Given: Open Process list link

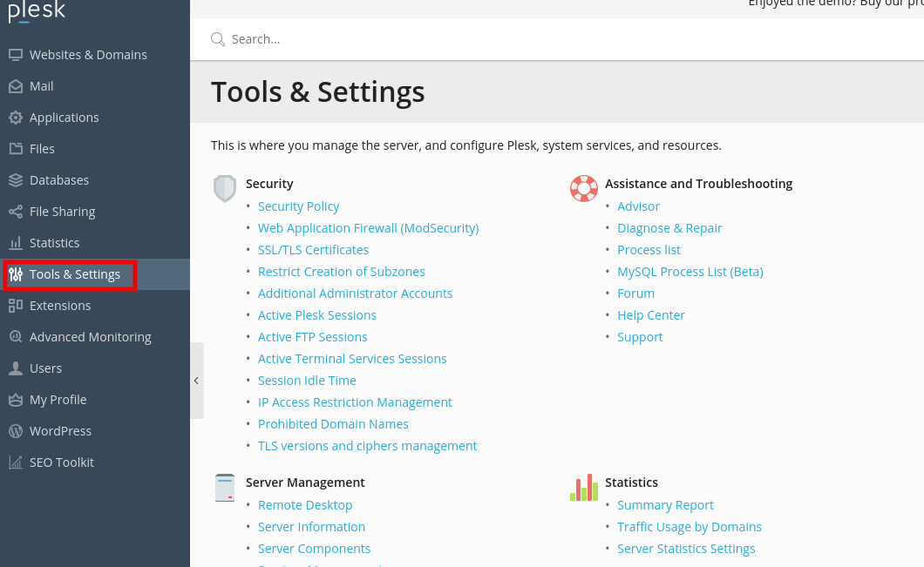Looking at the screenshot, I should 649,250.
